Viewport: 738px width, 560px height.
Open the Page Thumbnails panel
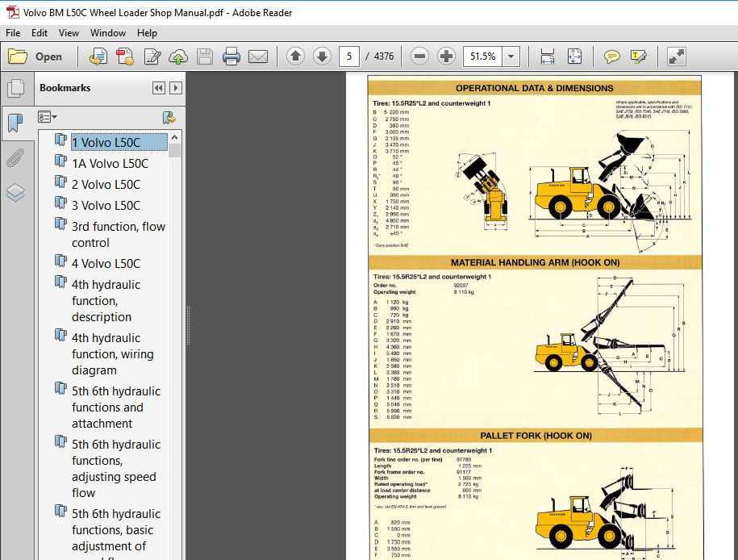[x=16, y=88]
